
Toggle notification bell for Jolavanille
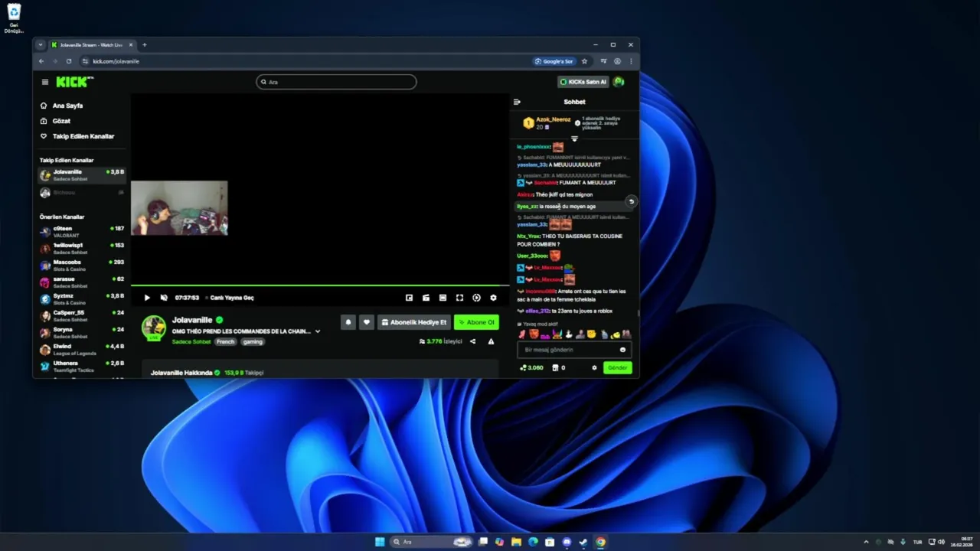pos(348,322)
